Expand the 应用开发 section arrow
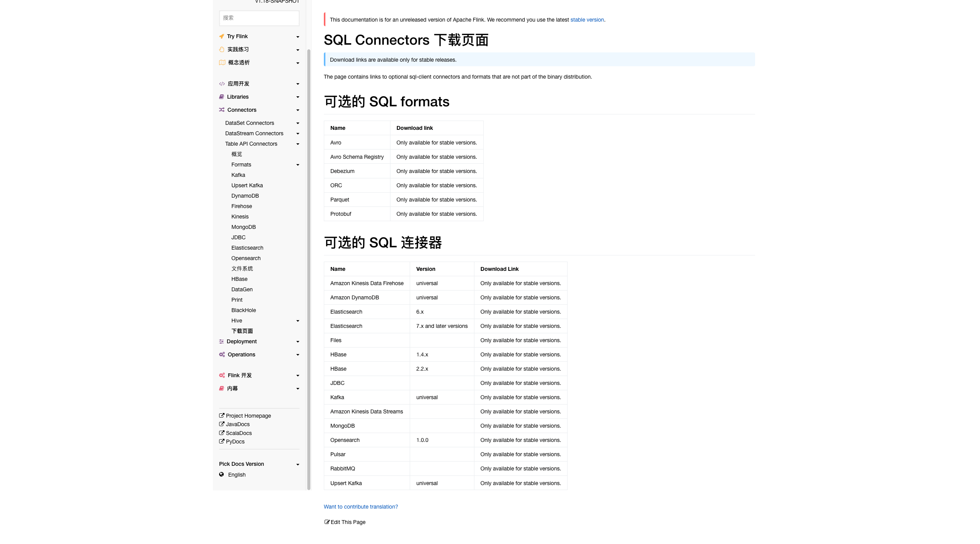980x544 pixels. coord(298,84)
